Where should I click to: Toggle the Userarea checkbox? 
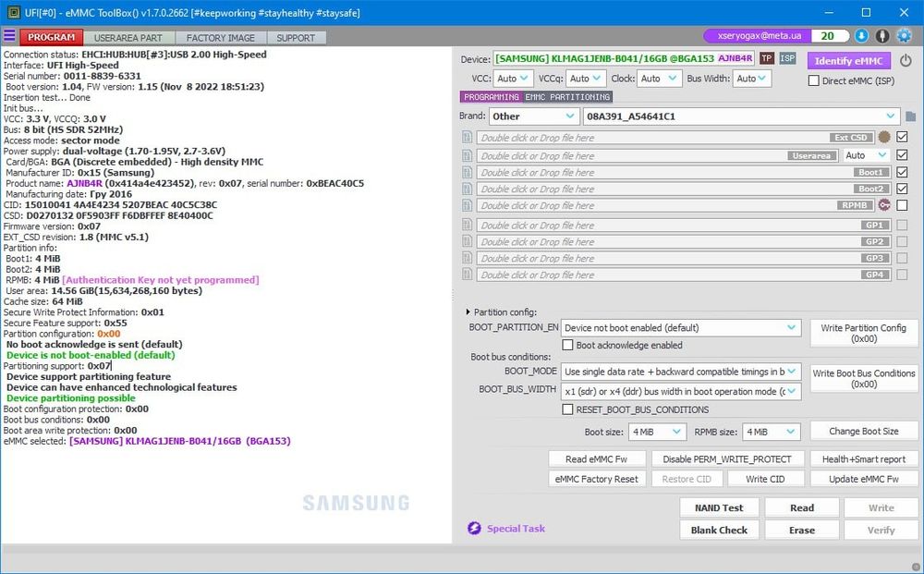(902, 155)
